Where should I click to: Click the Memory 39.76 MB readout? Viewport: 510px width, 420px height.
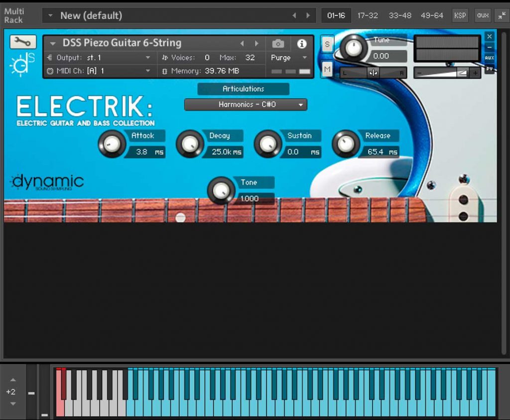click(206, 71)
